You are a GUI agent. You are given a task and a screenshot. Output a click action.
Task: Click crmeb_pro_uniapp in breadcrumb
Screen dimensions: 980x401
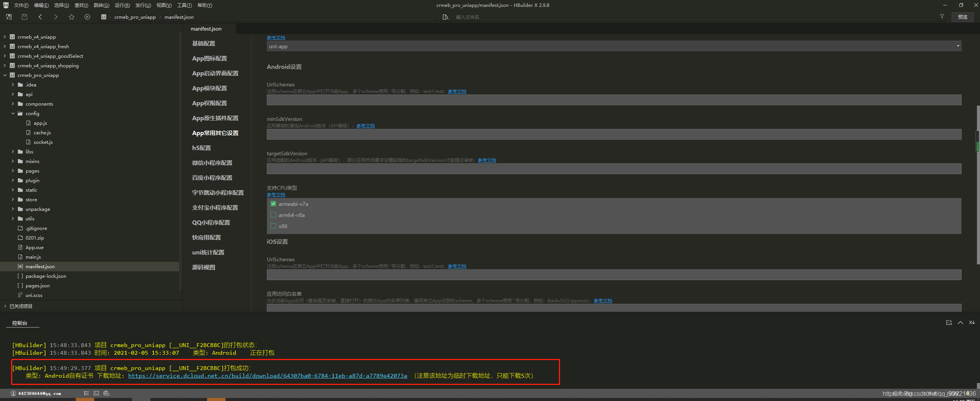pyautogui.click(x=135, y=17)
